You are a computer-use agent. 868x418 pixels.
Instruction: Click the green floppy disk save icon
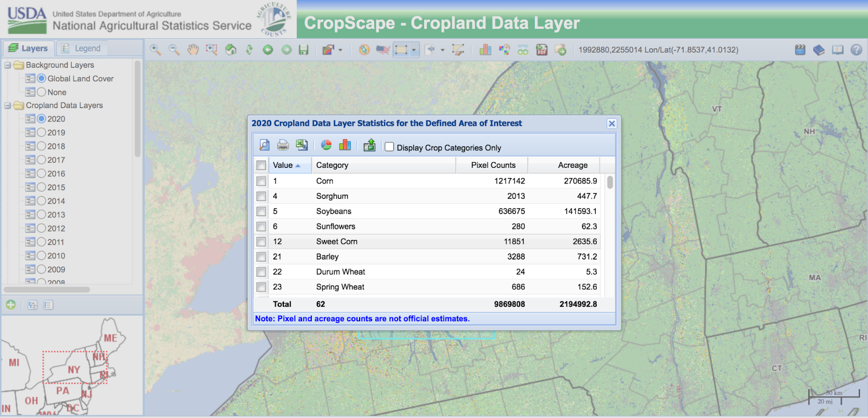[304, 50]
